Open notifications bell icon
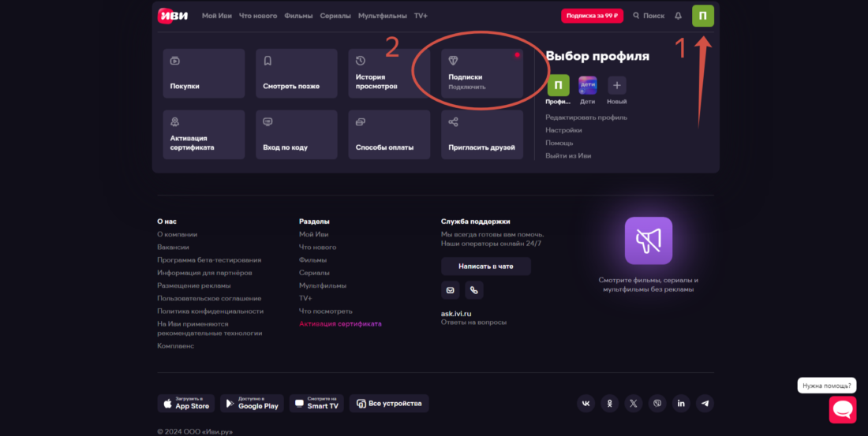Screen dimensions: 868x436 tap(678, 16)
